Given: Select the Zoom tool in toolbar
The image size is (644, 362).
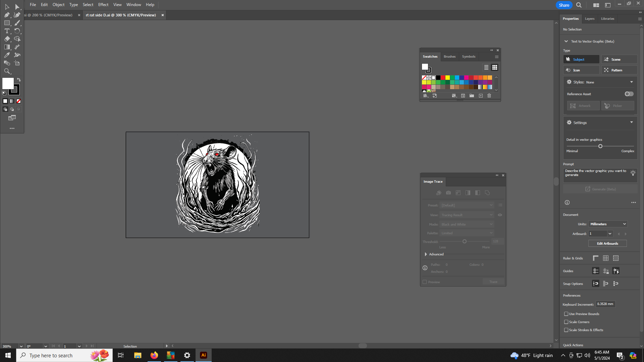Looking at the screenshot, I should [x=7, y=71].
